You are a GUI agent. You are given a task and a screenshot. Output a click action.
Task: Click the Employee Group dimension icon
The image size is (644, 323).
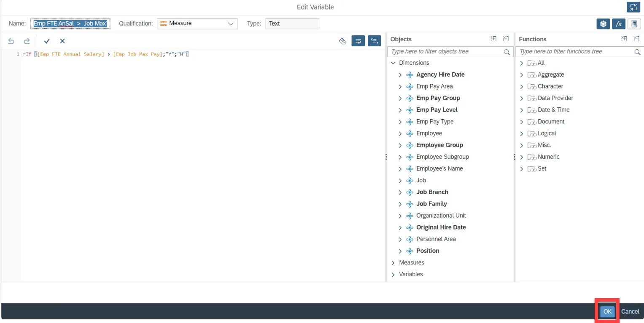(409, 145)
